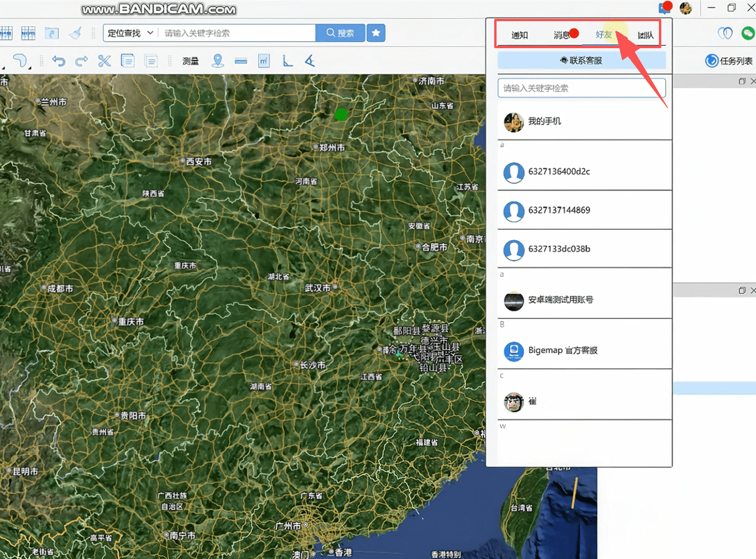Click the 贵阳市 label on map

tap(133, 415)
